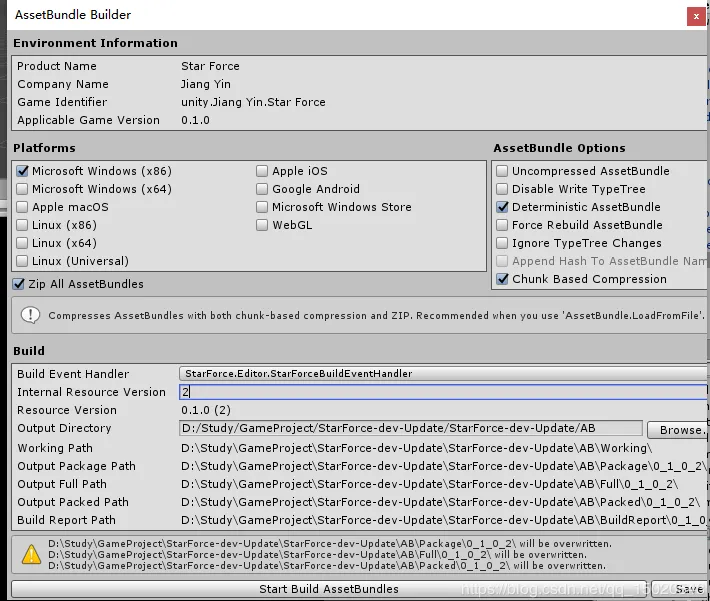This screenshot has width=710, height=601.
Task: Check Microsoft Windows (x86) platform
Action: (x=22, y=171)
